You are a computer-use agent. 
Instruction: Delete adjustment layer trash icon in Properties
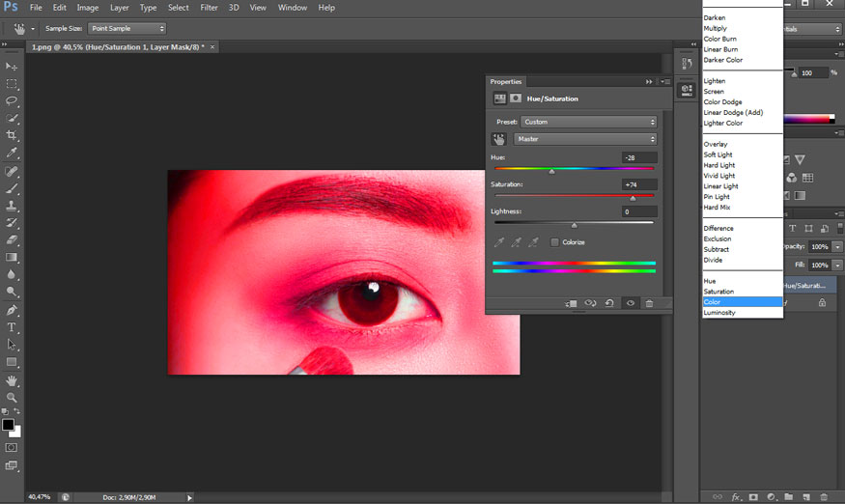click(649, 303)
